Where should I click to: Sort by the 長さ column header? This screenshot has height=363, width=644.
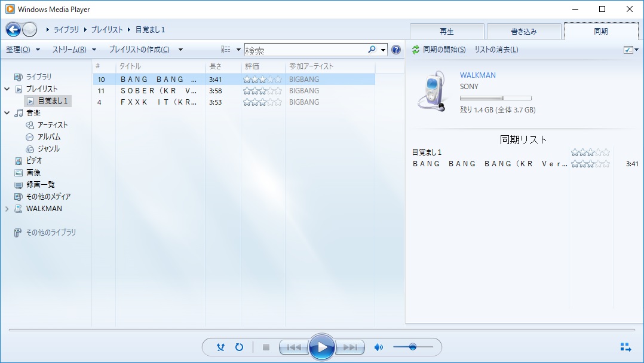coord(223,66)
